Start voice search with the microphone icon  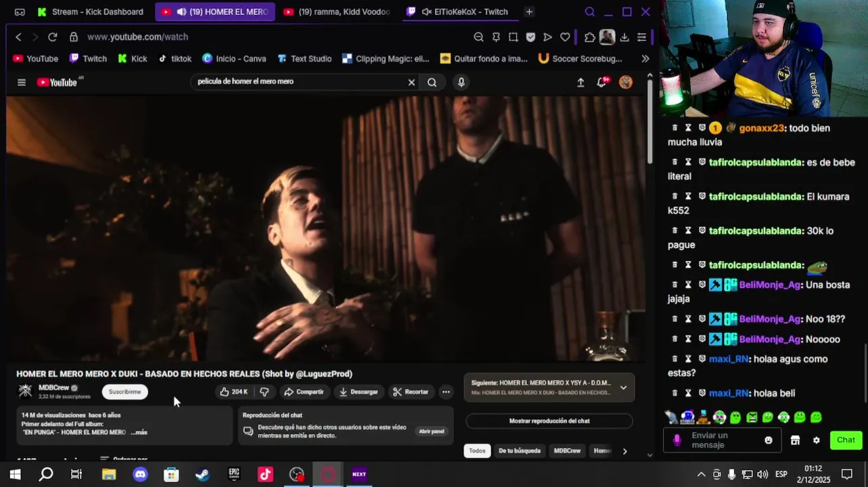point(461,83)
